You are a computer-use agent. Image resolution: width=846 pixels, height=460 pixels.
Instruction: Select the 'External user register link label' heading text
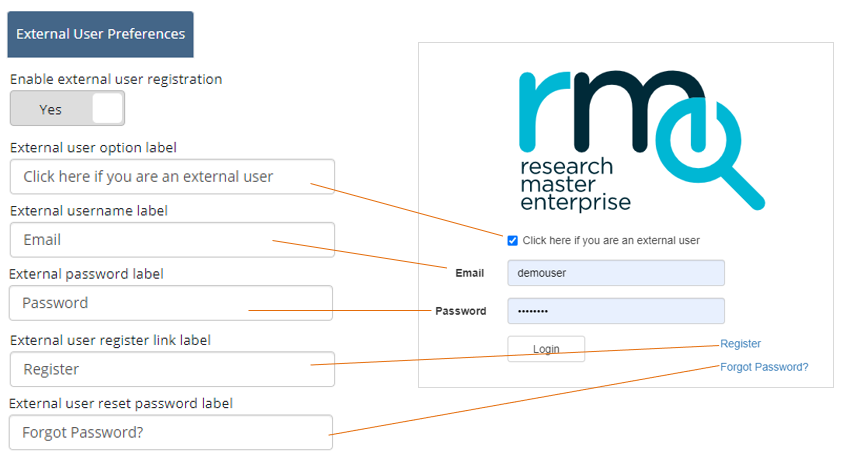[111, 340]
